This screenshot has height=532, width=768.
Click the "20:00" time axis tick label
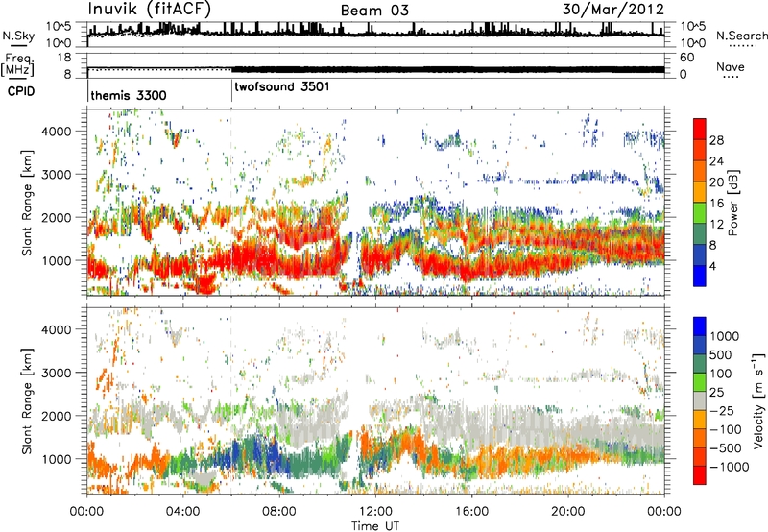(x=567, y=512)
